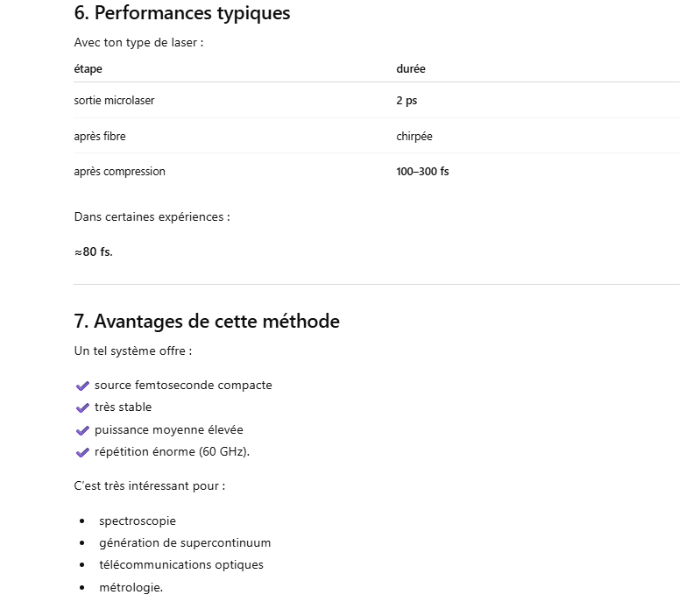Click the 'chirpée' table cell
Screen dimensions: 700x609
(414, 137)
